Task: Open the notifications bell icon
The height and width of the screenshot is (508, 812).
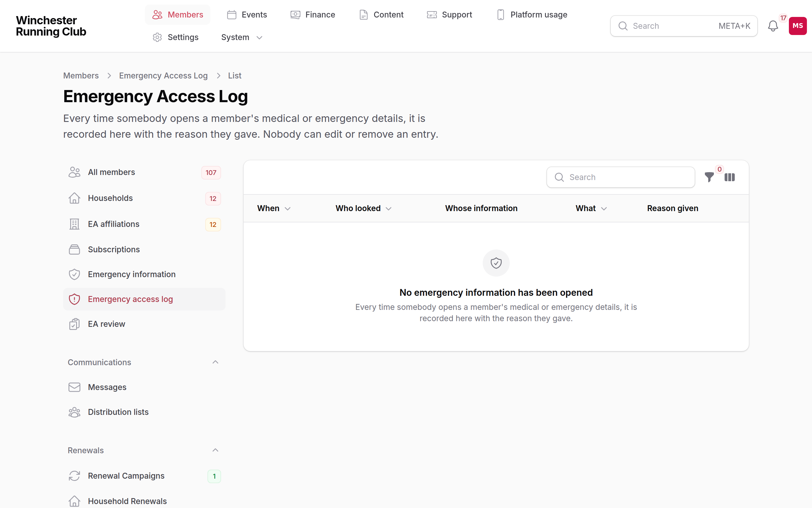Action: pos(773,26)
